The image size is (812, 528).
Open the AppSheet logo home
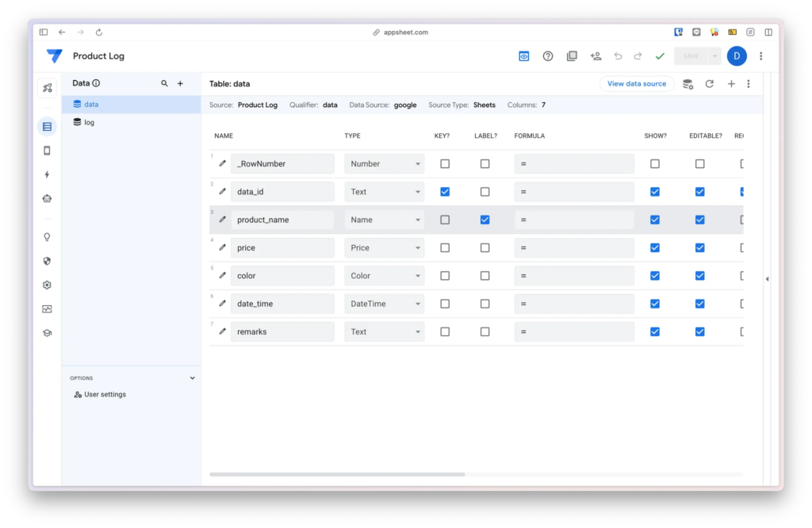pos(55,56)
